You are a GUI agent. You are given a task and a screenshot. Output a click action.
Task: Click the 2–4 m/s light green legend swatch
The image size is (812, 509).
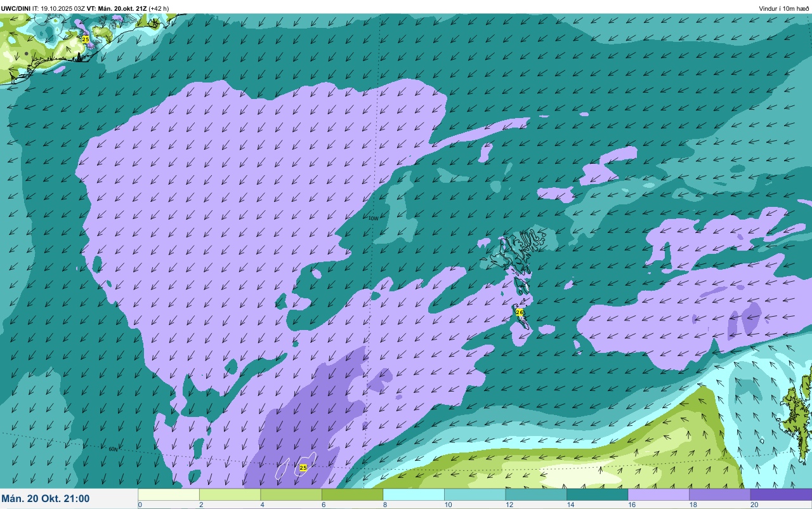click(x=230, y=494)
